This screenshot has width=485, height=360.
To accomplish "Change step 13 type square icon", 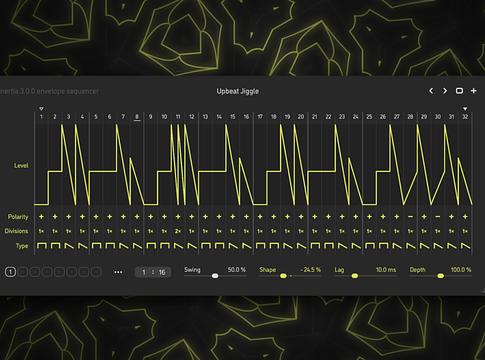I will tap(206, 246).
